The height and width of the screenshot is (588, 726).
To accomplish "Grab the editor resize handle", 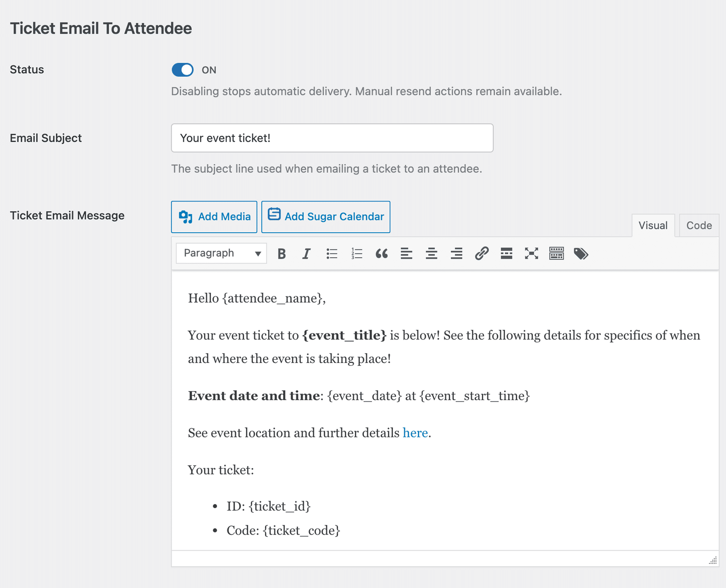I will click(x=713, y=560).
